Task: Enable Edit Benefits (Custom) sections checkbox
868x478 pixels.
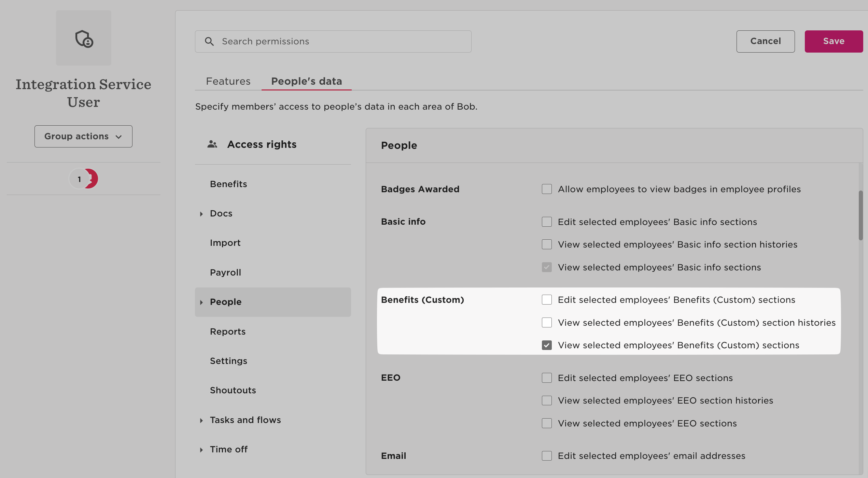Action: click(x=547, y=300)
